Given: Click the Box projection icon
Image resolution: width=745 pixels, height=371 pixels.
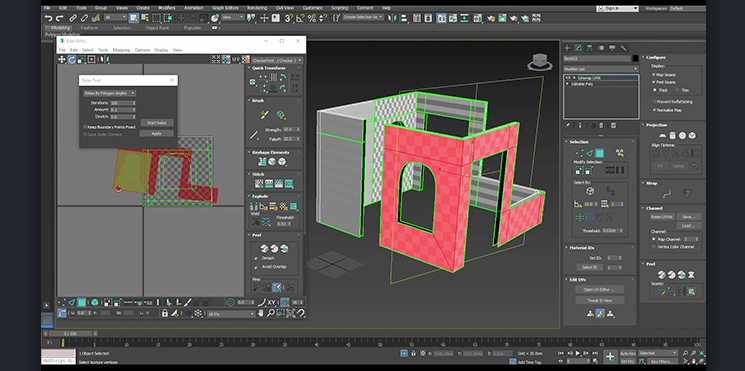Looking at the screenshot, I should click(693, 135).
